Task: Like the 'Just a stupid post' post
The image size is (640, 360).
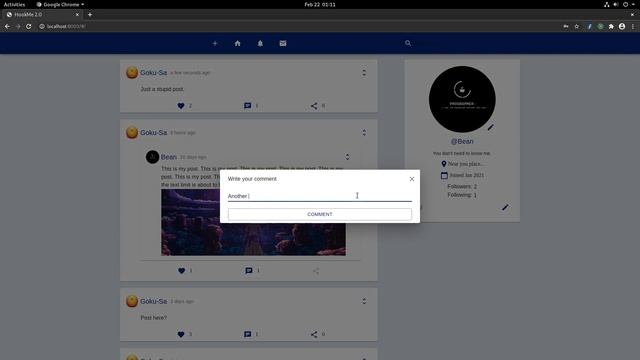Action: [181, 106]
